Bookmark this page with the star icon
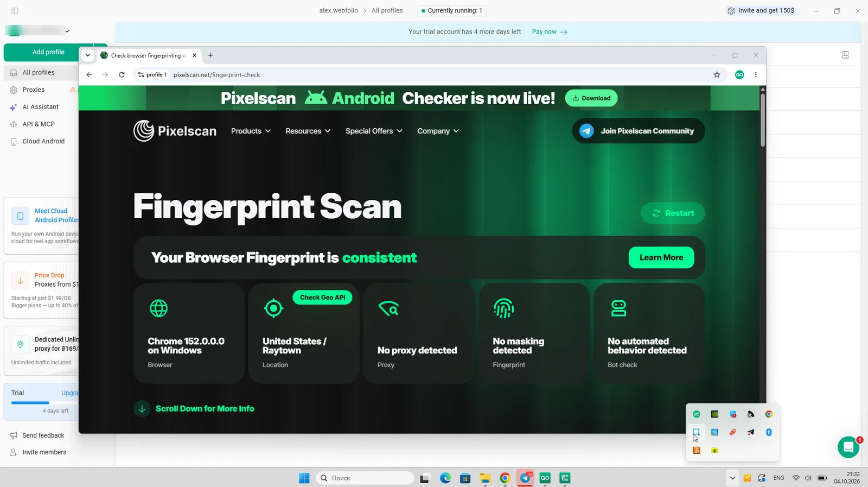This screenshot has width=868, height=487. 717,75
